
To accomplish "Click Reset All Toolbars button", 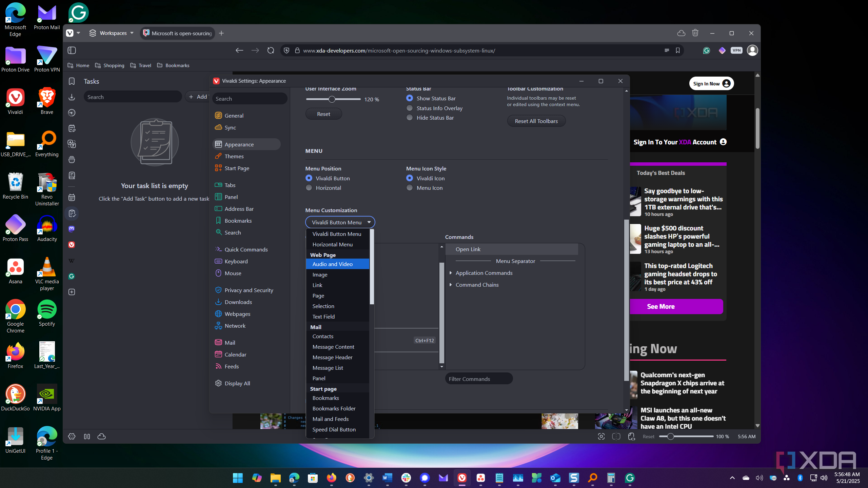I will click(x=536, y=121).
